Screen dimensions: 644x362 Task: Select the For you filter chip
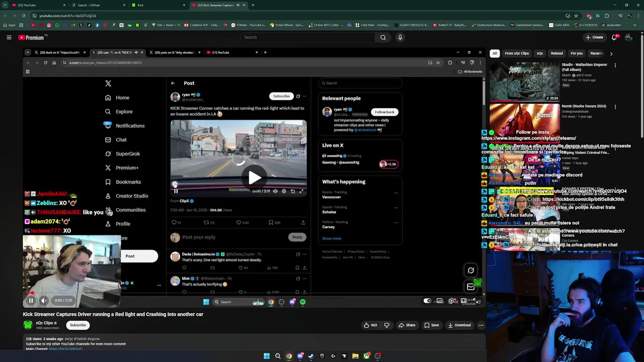(577, 53)
